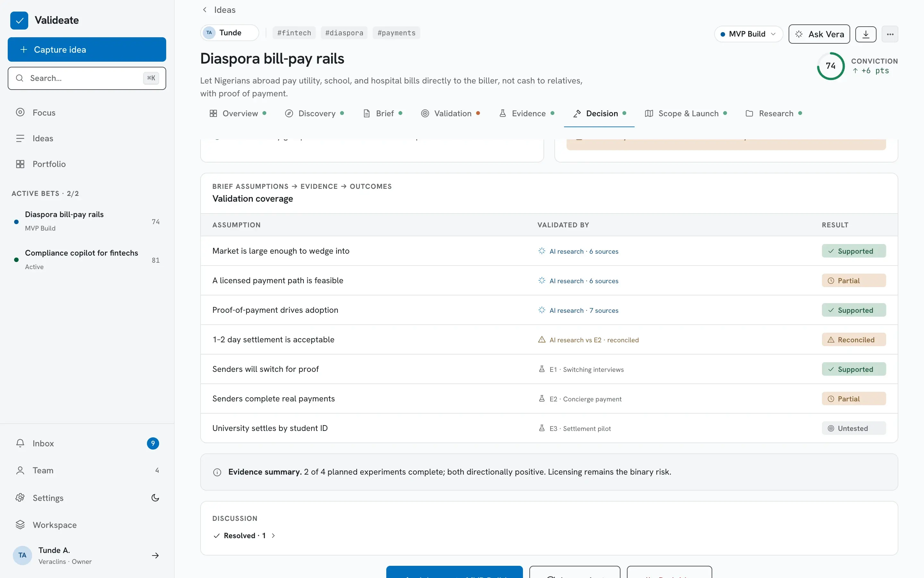Toggle dark mode moon icon
The width and height of the screenshot is (924, 578).
point(155,498)
